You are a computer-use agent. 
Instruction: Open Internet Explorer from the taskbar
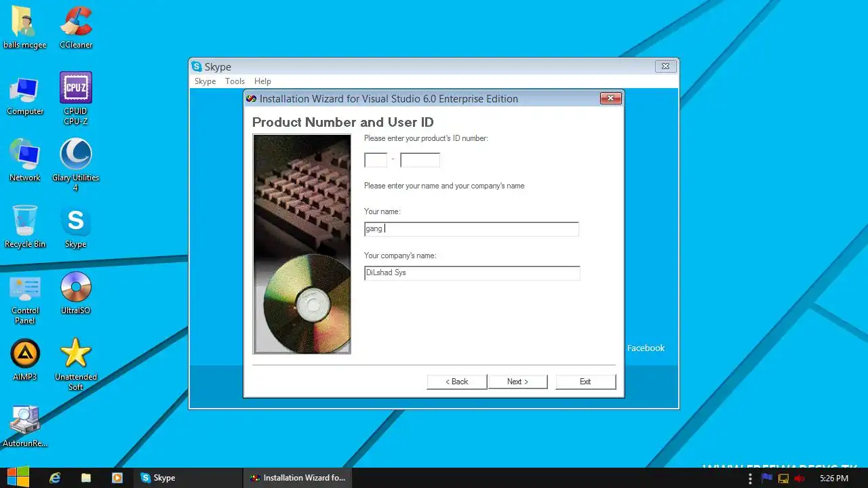(x=55, y=478)
